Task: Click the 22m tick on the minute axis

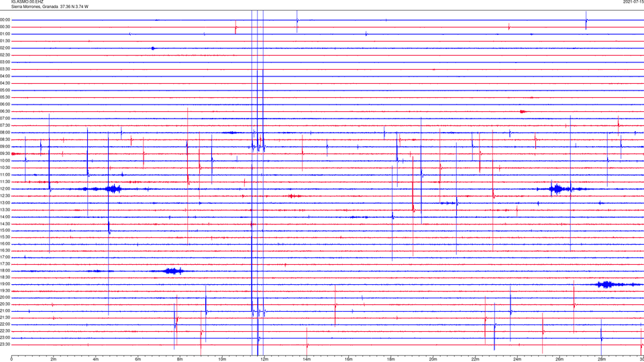Action: coord(475,359)
